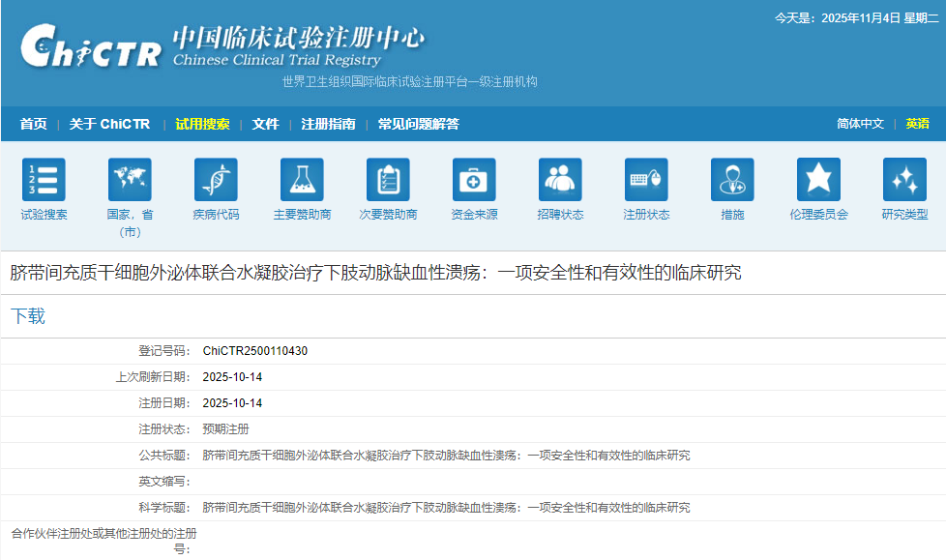Click the 疾病代码 (disease code) icon

[216, 180]
